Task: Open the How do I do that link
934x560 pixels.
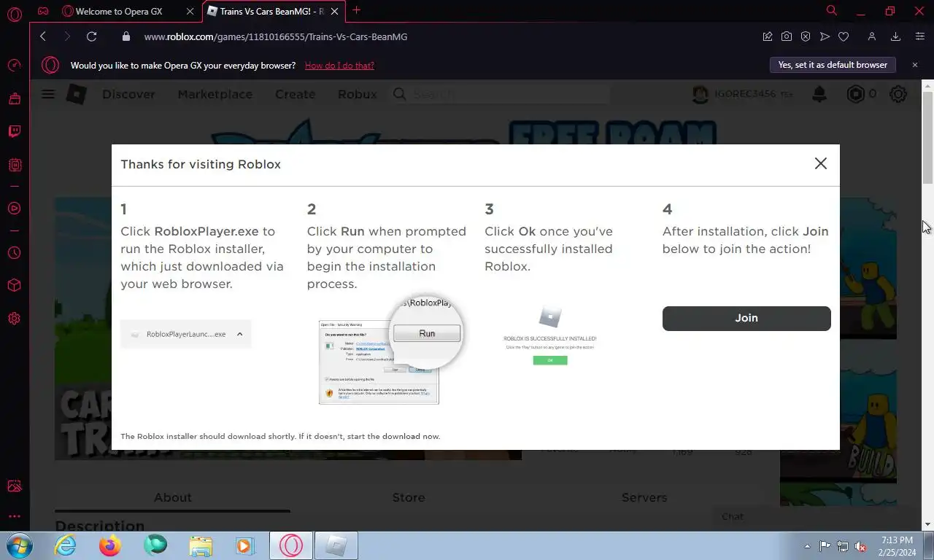Action: [339, 66]
